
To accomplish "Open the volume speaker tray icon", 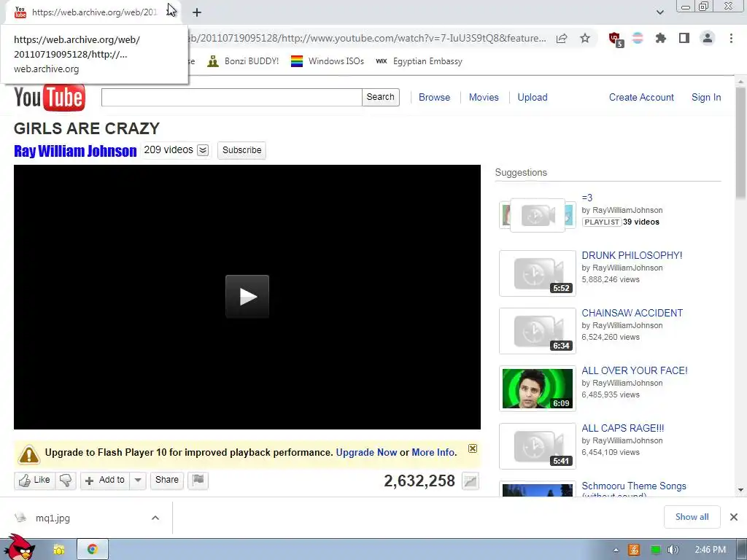I will coord(673,550).
